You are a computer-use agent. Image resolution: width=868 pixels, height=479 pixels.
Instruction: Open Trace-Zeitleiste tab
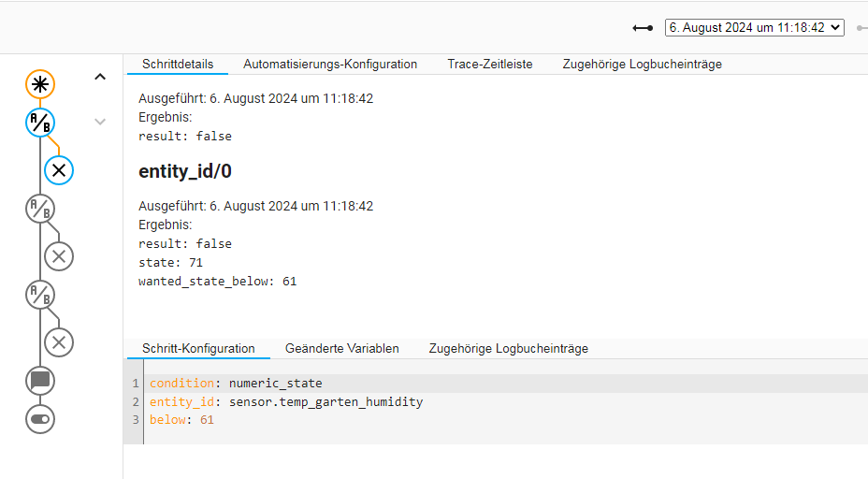pyautogui.click(x=490, y=65)
